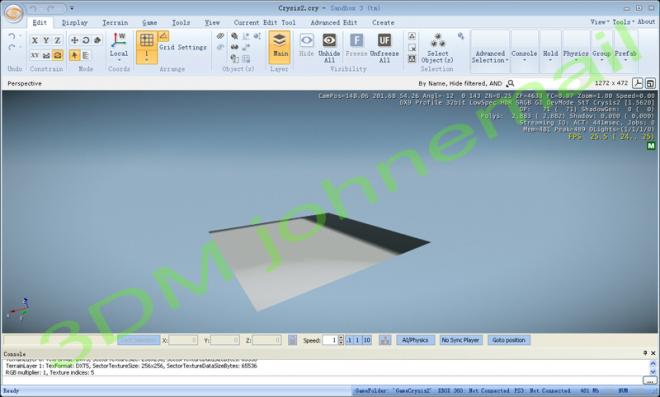This screenshot has width=660, height=397.
Task: Select the Move tool icon
Action: 75,40
